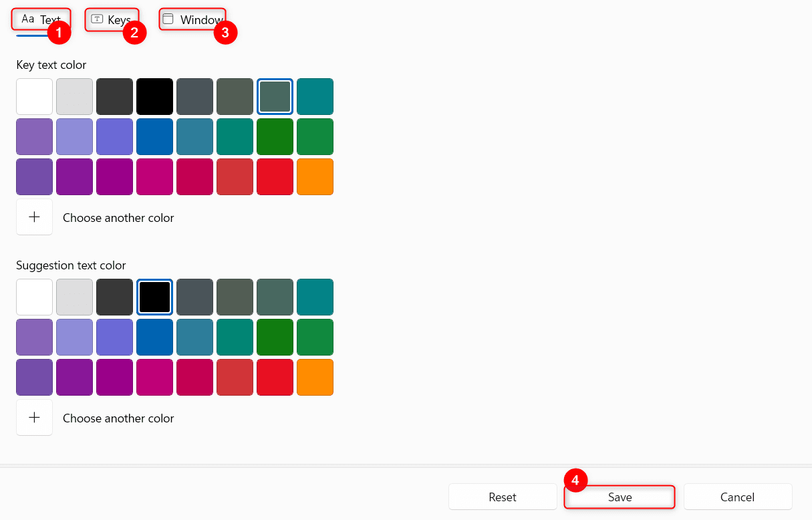Cancel the color customization
The height and width of the screenshot is (520, 812).
point(737,497)
